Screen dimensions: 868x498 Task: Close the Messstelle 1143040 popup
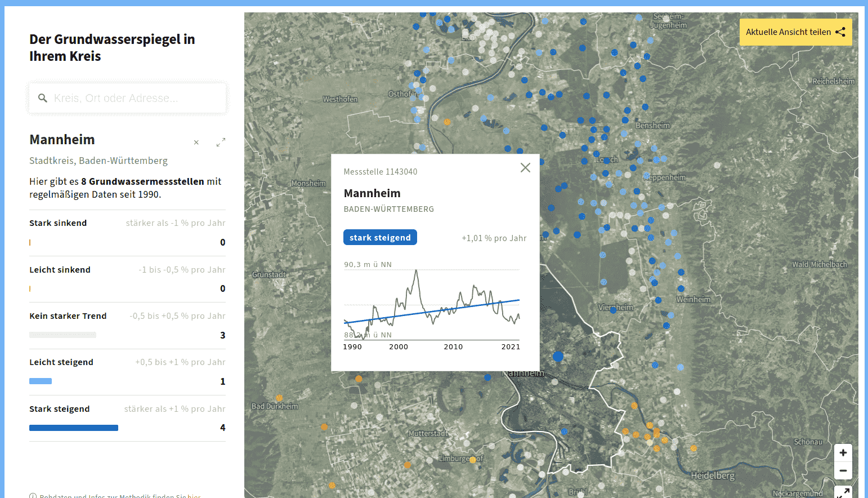point(525,167)
